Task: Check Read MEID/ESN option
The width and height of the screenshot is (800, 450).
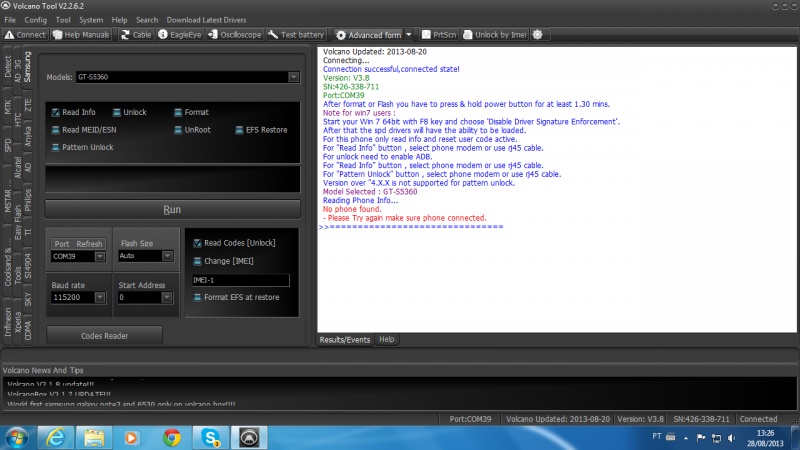Action: (x=56, y=130)
